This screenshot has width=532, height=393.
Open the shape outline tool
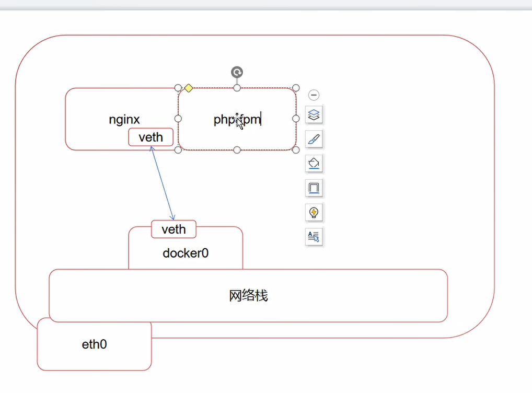[x=314, y=188]
